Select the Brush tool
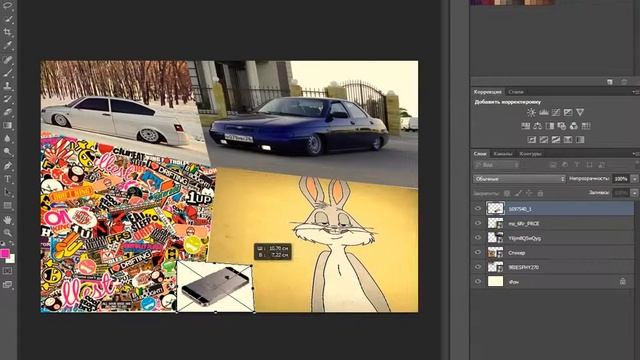Screen dimensions: 640x360 [x=7, y=73]
